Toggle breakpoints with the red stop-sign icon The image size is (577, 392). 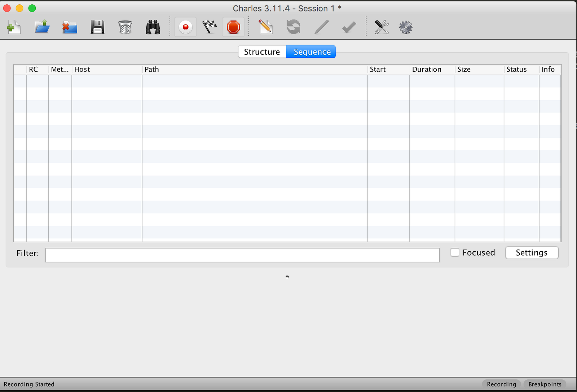point(233,27)
